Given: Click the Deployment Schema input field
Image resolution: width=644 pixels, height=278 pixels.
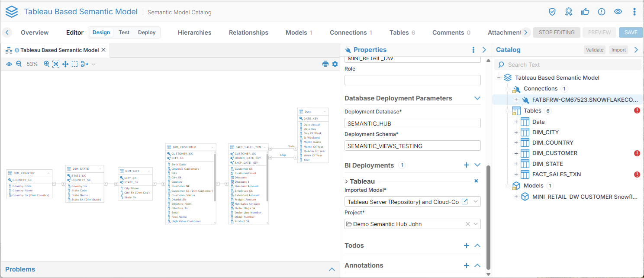Looking at the screenshot, I should point(412,146).
